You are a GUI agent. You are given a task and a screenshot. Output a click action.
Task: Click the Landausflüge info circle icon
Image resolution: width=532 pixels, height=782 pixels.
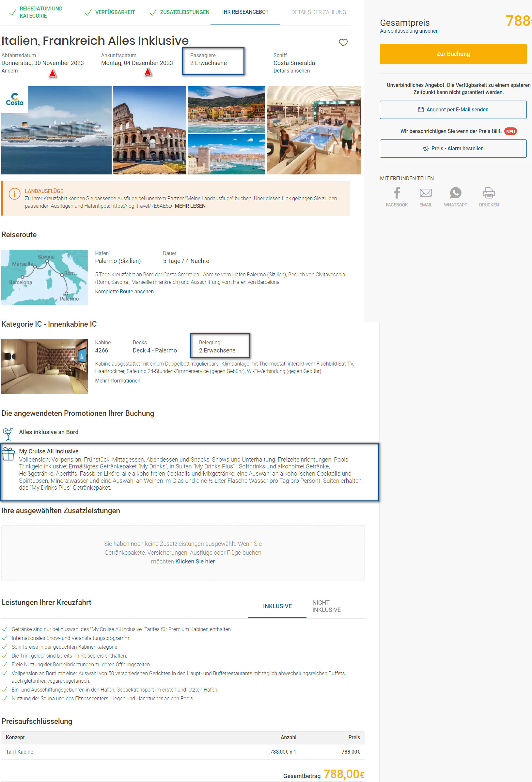coord(14,194)
